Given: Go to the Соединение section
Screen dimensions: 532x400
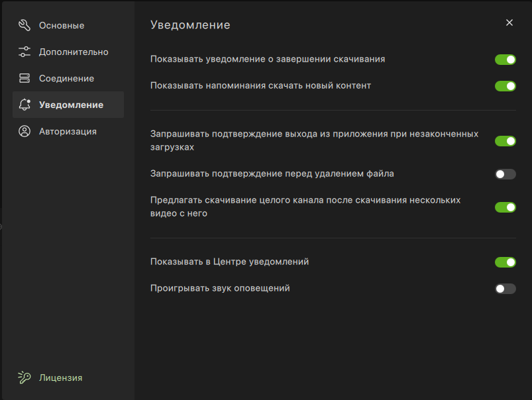Looking at the screenshot, I should point(66,79).
